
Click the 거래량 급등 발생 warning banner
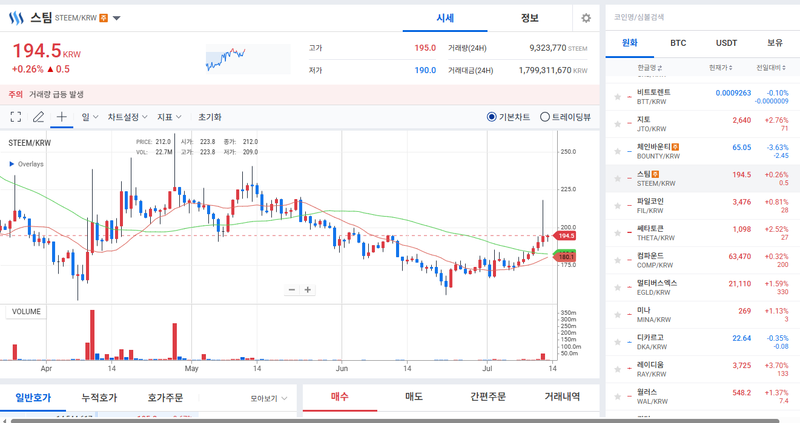(x=299, y=94)
